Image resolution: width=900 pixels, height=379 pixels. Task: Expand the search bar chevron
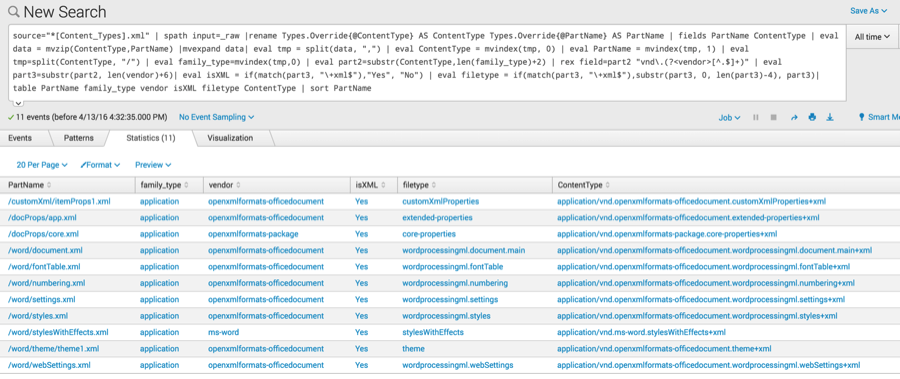17,103
